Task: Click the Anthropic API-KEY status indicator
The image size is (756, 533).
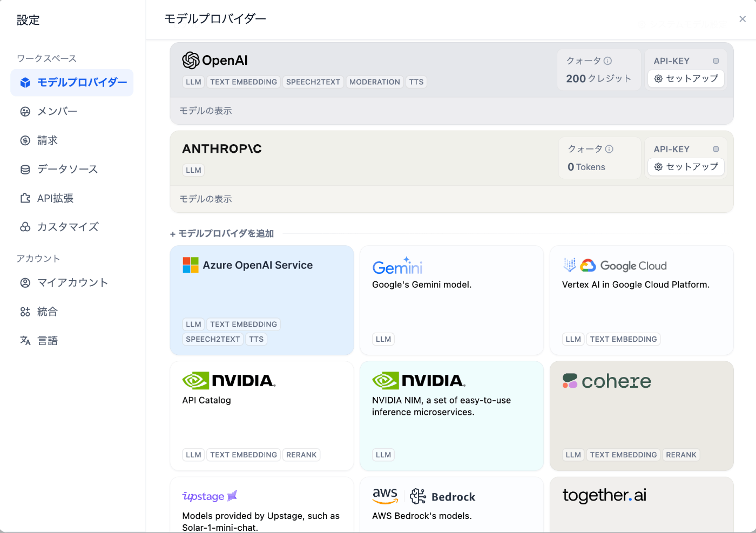Action: pyautogui.click(x=716, y=149)
